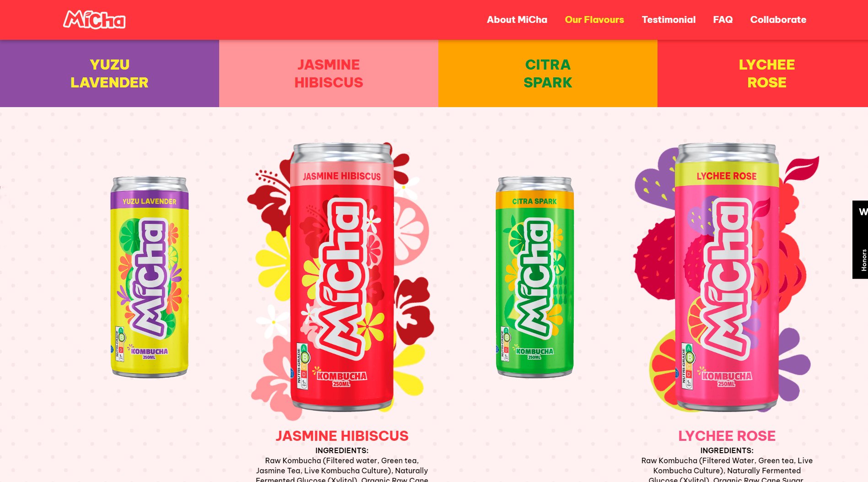Open the Collaborate link
868x482 pixels.
coord(778,20)
